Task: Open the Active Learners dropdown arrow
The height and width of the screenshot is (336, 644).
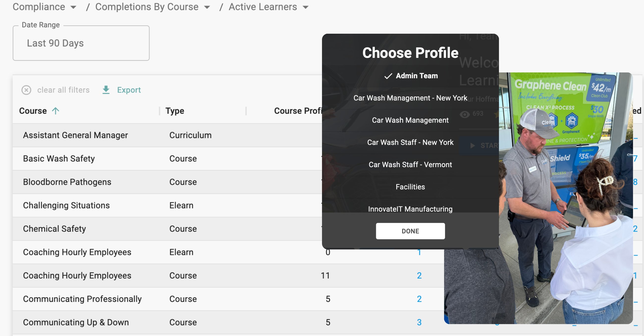Action: click(305, 7)
